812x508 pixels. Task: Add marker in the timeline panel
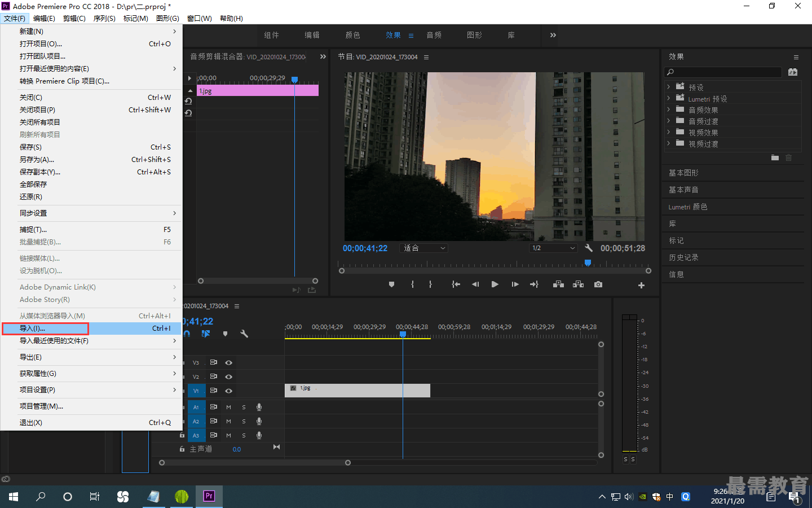point(225,334)
